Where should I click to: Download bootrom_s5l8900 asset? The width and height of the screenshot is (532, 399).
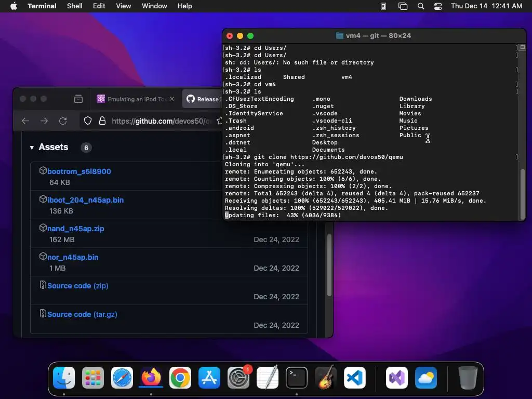[79, 171]
